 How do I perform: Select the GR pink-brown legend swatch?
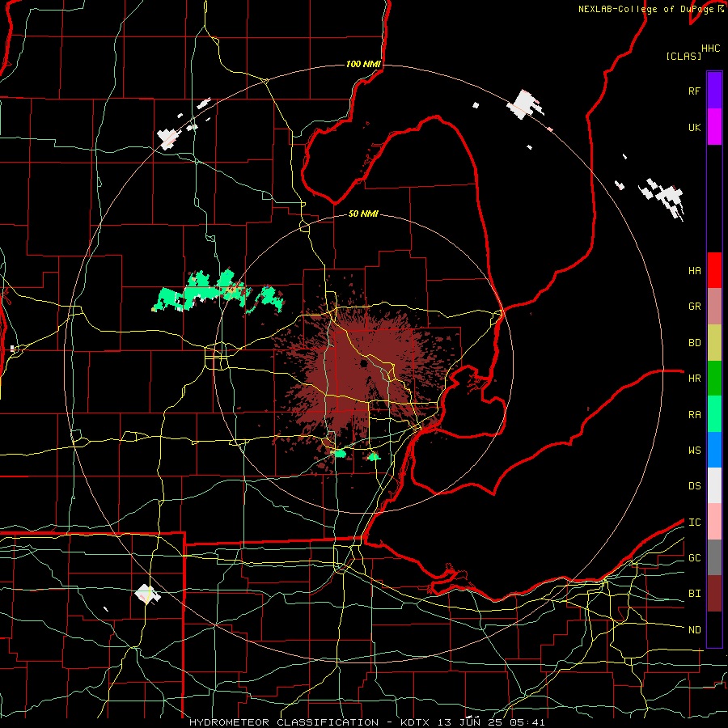click(x=714, y=306)
